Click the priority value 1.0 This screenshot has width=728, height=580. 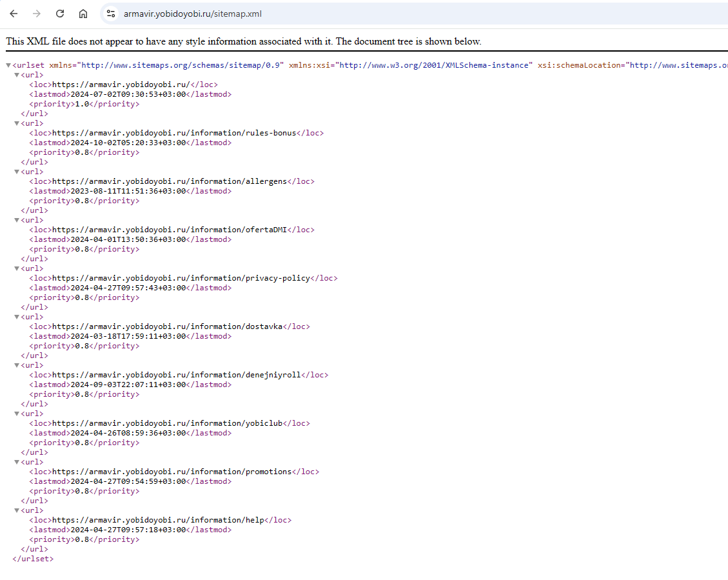tap(82, 104)
